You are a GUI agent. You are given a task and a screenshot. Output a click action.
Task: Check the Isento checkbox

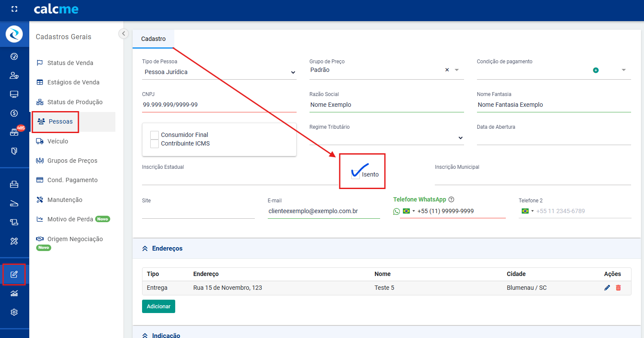point(356,174)
